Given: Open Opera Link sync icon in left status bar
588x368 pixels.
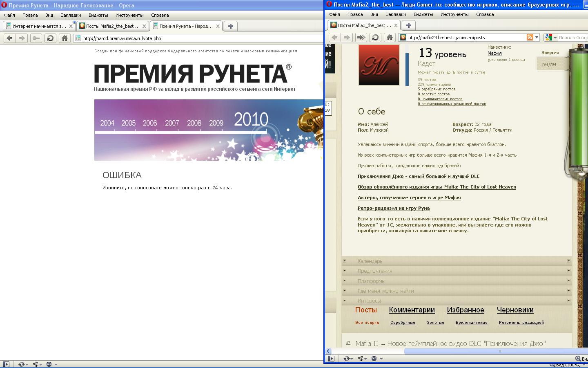Looking at the screenshot, I should click(x=21, y=364).
